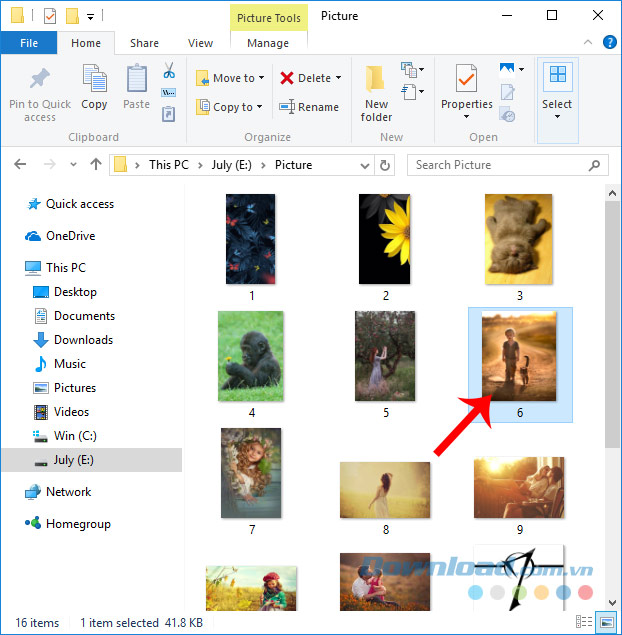622x635 pixels.
Task: Open Customize Quick Access Toolbar dropdown
Action: tap(91, 17)
